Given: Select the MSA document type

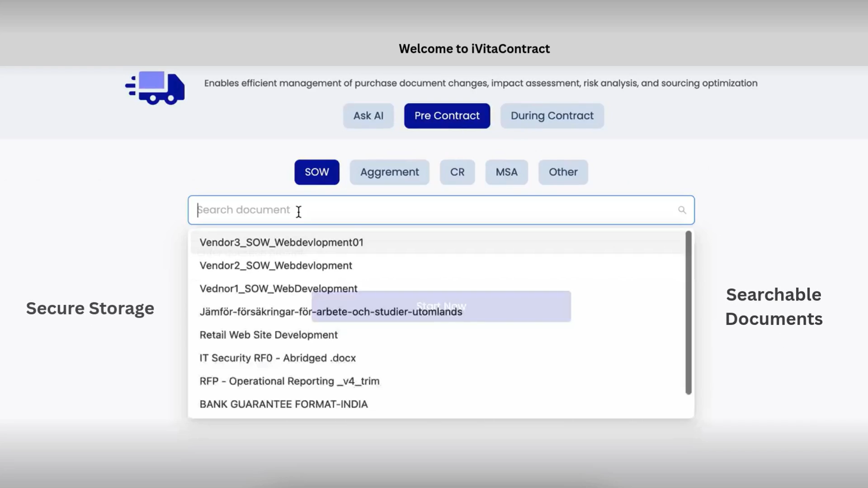Looking at the screenshot, I should (x=506, y=172).
